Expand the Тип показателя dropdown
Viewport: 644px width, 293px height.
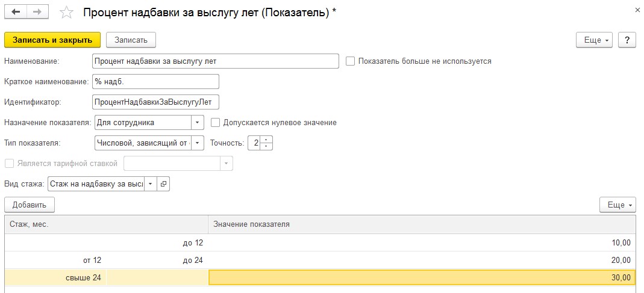coord(198,143)
